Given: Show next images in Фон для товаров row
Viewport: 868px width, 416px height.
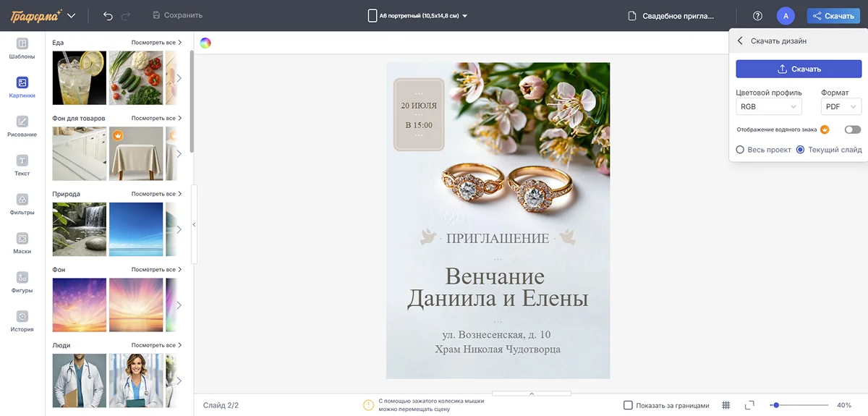Looking at the screenshot, I should (179, 153).
